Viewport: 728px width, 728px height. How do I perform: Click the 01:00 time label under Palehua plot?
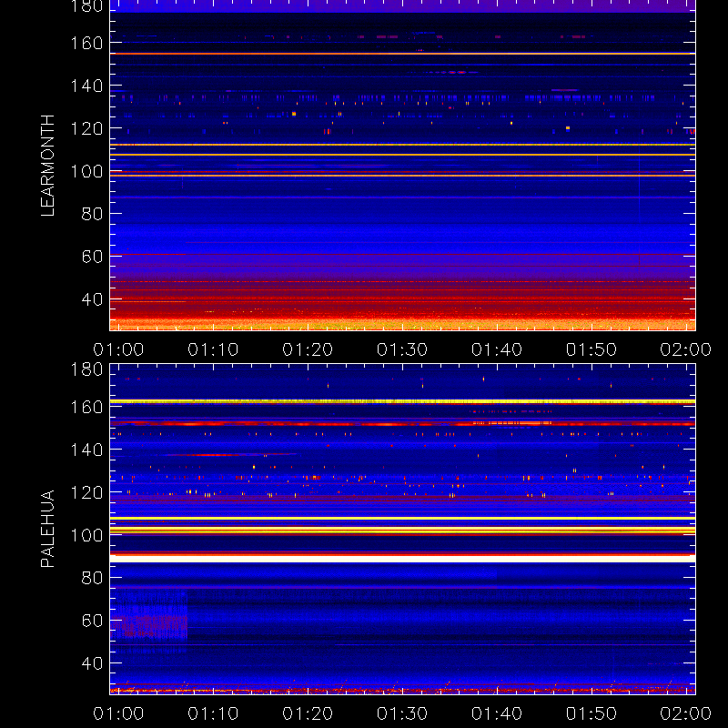click(x=118, y=713)
